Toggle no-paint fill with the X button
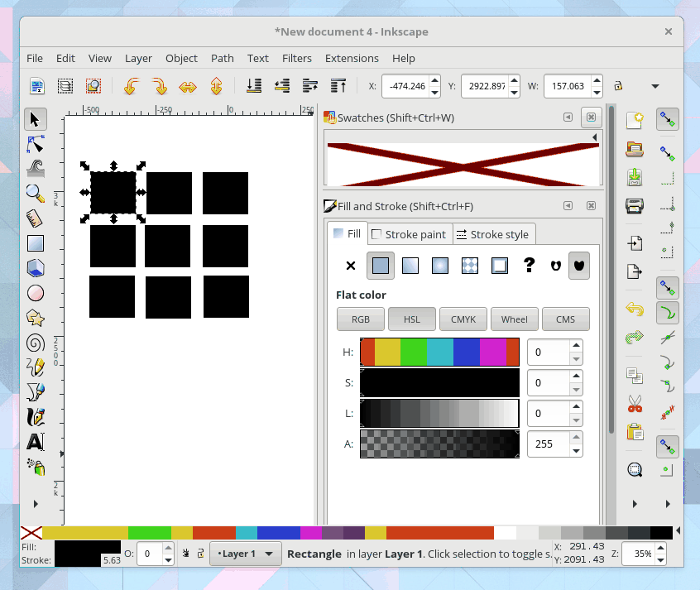The width and height of the screenshot is (700, 590). (350, 265)
